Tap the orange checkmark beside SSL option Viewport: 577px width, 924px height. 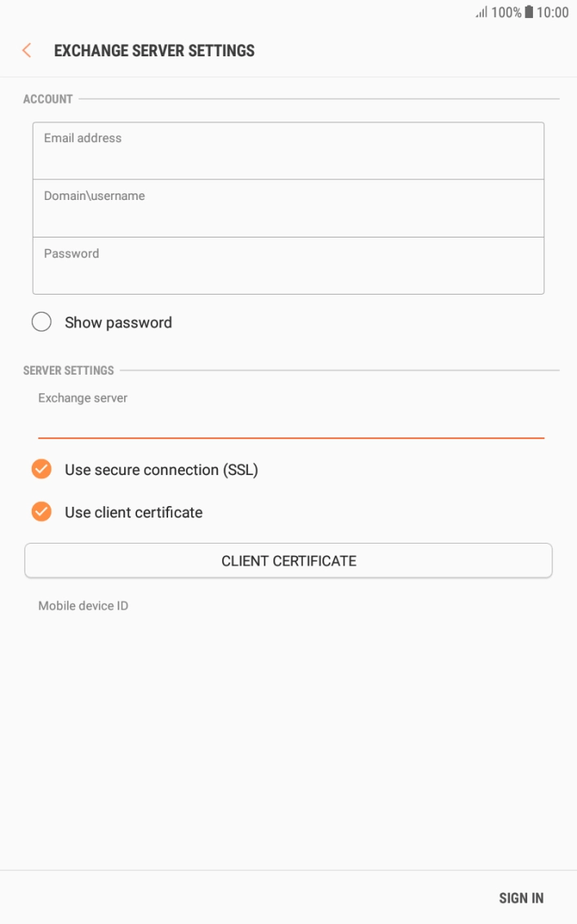40,469
